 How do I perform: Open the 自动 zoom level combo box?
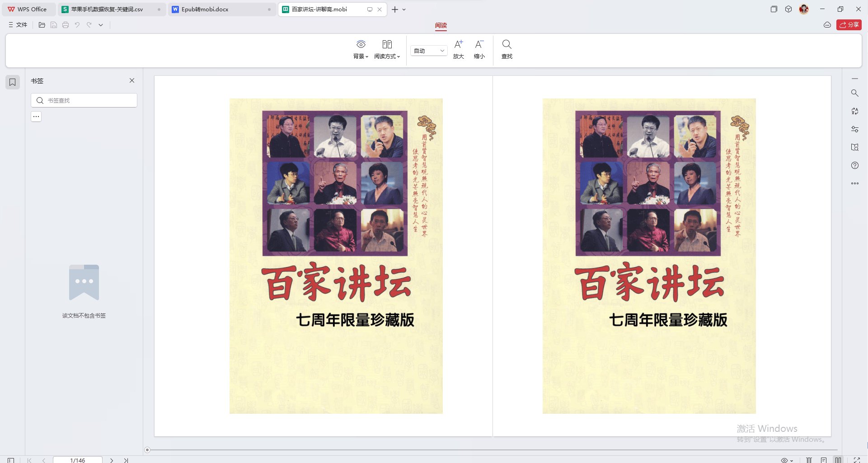pyautogui.click(x=429, y=51)
